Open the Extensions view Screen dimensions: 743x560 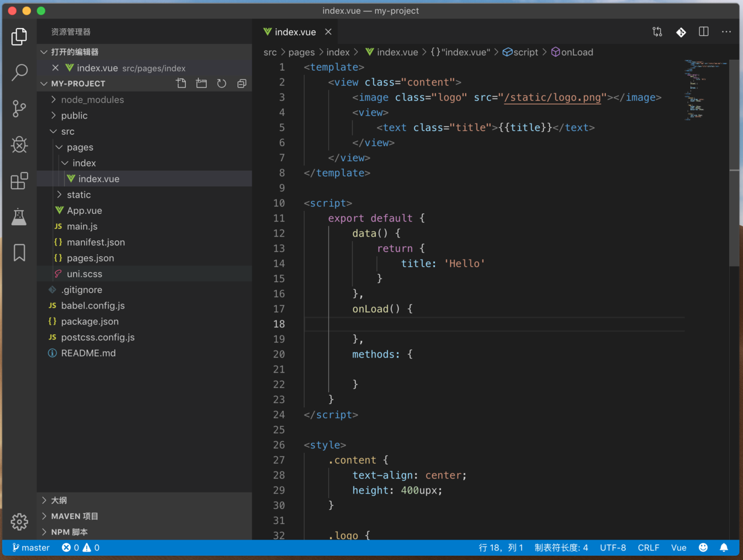click(x=19, y=180)
